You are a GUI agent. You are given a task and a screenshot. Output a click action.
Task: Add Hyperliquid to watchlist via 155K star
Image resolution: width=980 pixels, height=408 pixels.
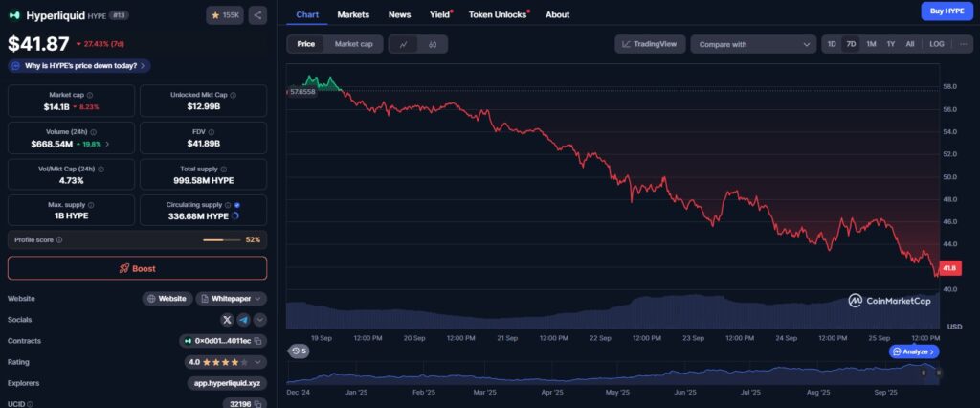225,15
